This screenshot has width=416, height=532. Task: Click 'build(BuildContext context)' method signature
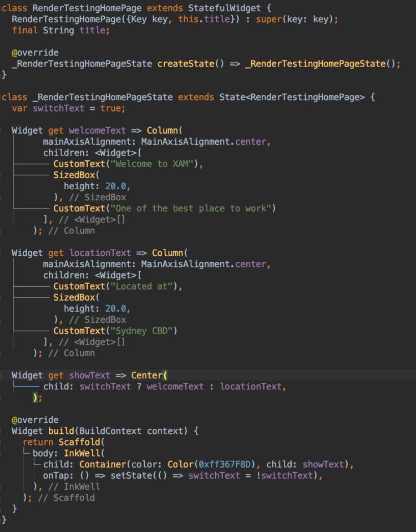(x=118, y=431)
